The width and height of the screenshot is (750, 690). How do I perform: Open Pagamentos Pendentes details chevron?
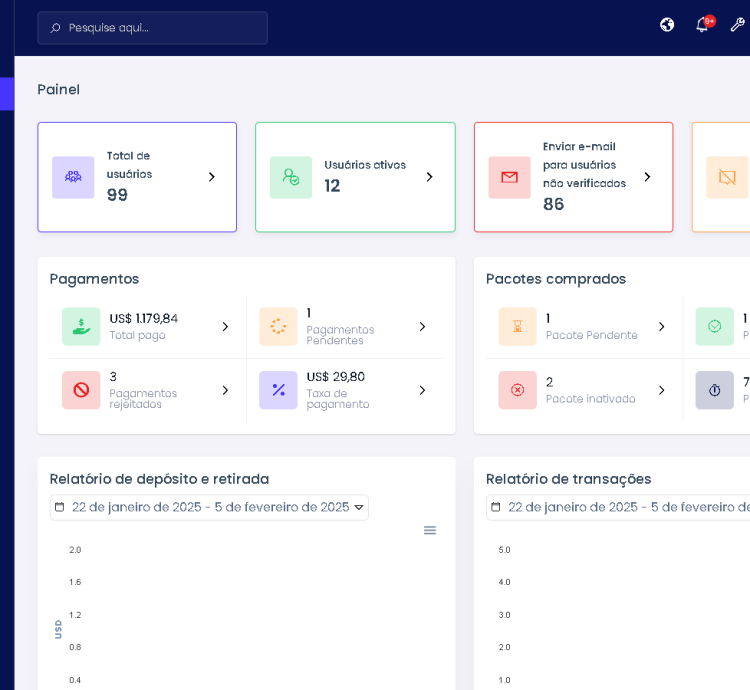click(x=422, y=327)
